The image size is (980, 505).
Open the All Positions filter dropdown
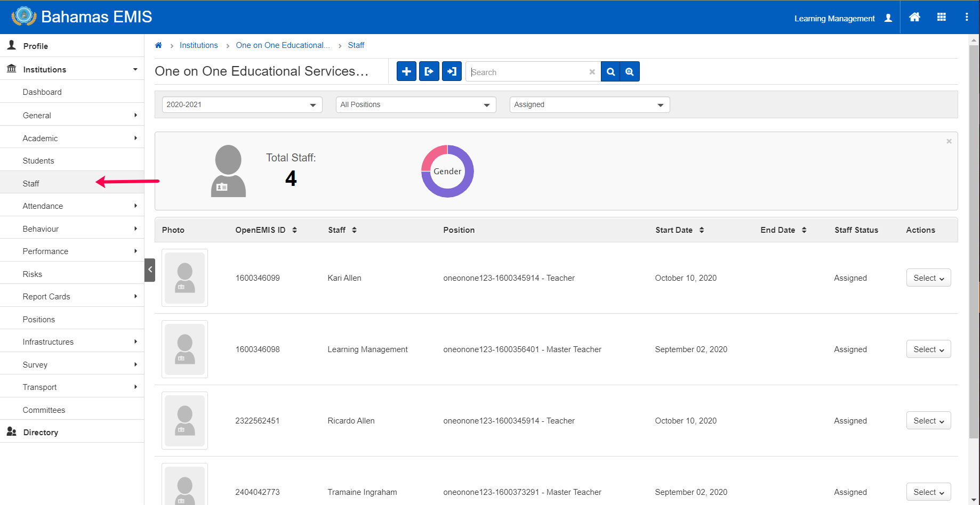416,105
